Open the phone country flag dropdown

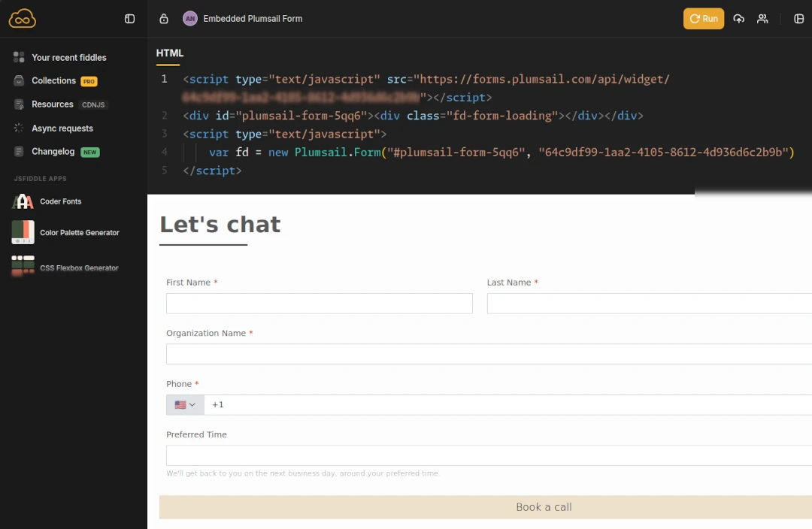click(x=185, y=405)
